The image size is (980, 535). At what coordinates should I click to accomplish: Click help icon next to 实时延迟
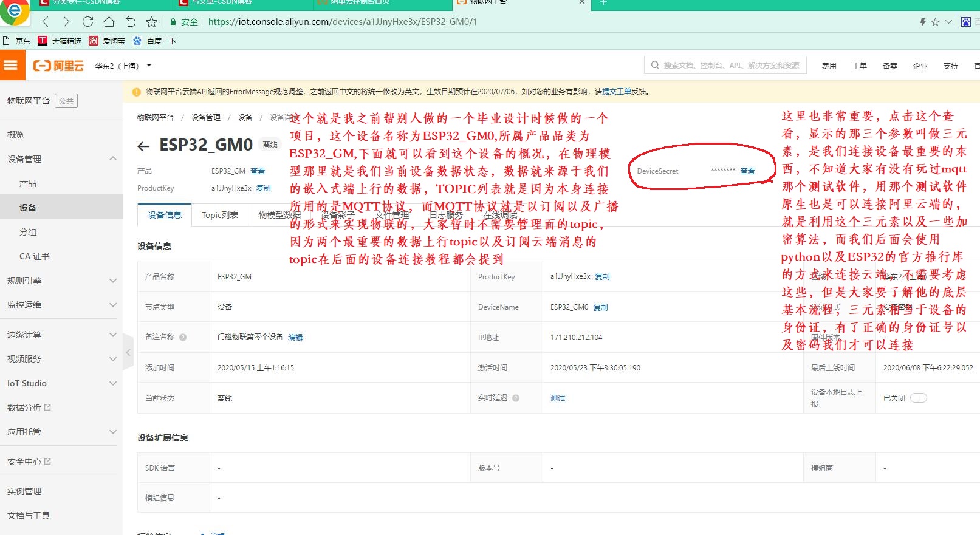pyautogui.click(x=516, y=398)
